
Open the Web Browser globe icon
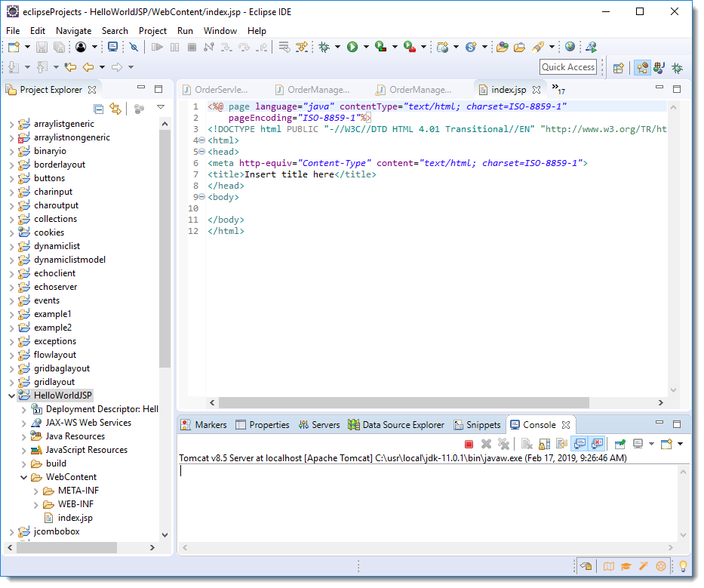[x=570, y=47]
